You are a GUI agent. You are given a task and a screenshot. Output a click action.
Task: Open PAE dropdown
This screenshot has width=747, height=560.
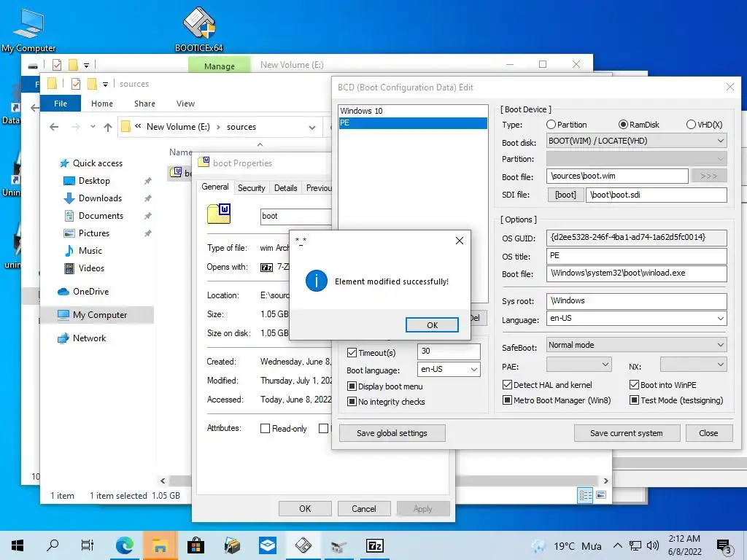point(578,365)
